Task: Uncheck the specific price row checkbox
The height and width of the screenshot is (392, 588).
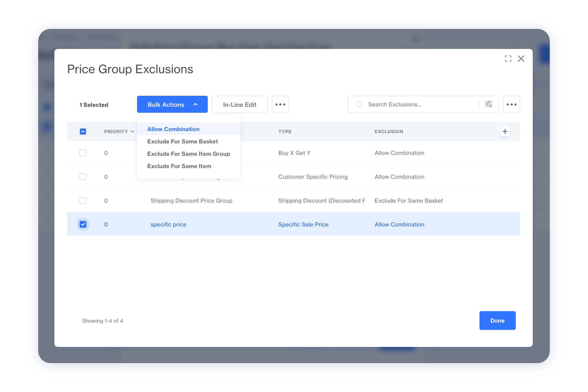Action: click(x=83, y=224)
